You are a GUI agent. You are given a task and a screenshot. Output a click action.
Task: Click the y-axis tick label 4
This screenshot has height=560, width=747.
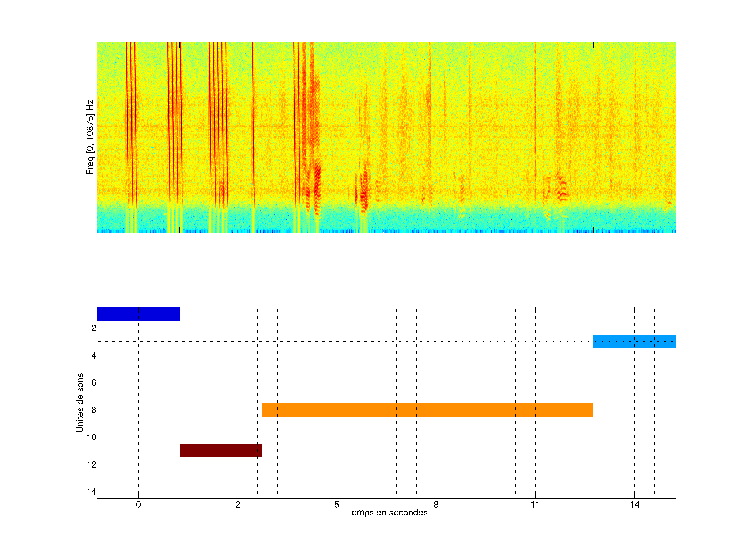pyautogui.click(x=94, y=355)
